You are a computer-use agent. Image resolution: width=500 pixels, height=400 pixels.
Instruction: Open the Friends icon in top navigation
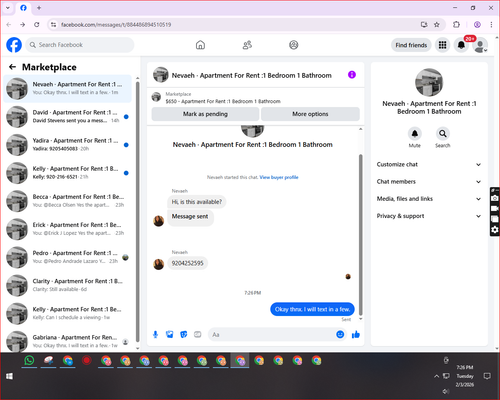coord(247,45)
